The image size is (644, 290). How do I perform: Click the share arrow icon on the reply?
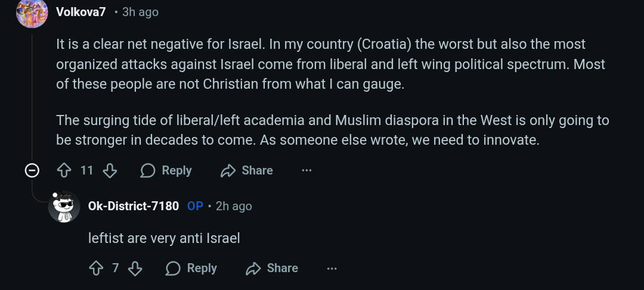pyautogui.click(x=254, y=269)
